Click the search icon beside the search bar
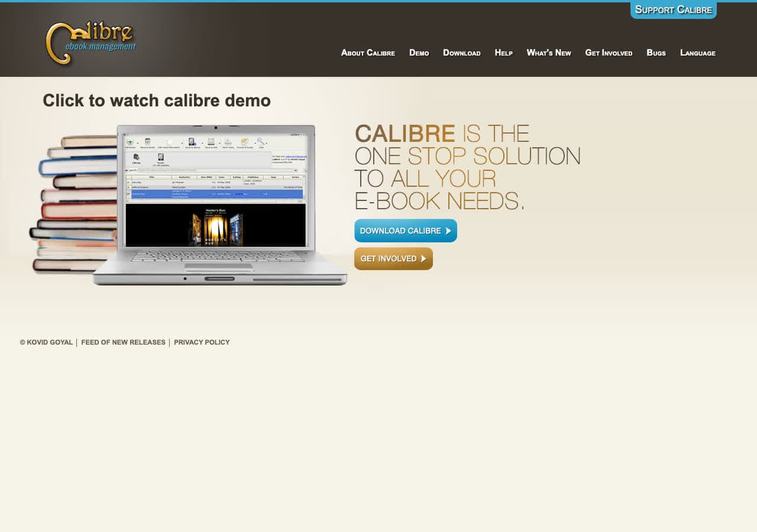 pos(127,170)
